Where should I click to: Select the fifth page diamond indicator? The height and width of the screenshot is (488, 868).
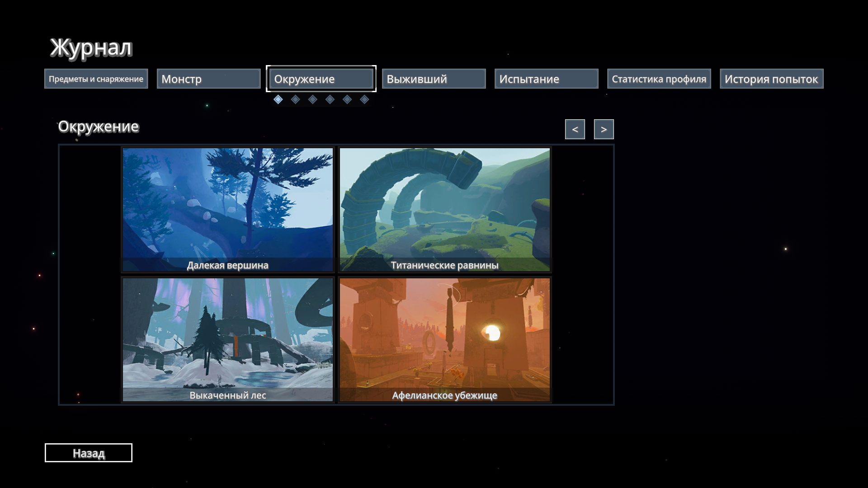click(x=347, y=99)
